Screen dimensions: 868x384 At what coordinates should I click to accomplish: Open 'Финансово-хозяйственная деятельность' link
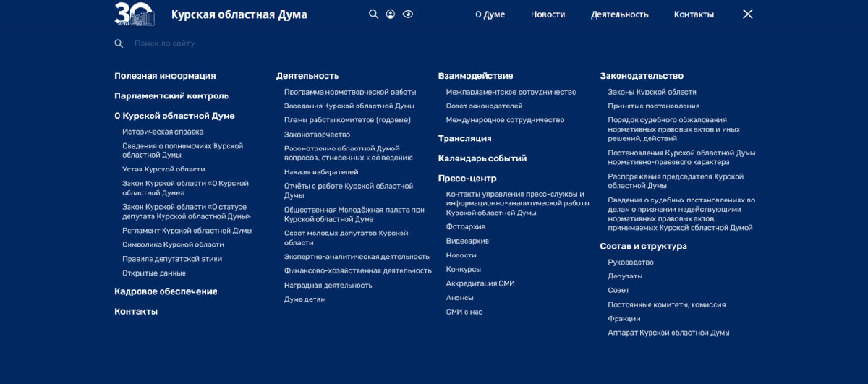click(358, 271)
